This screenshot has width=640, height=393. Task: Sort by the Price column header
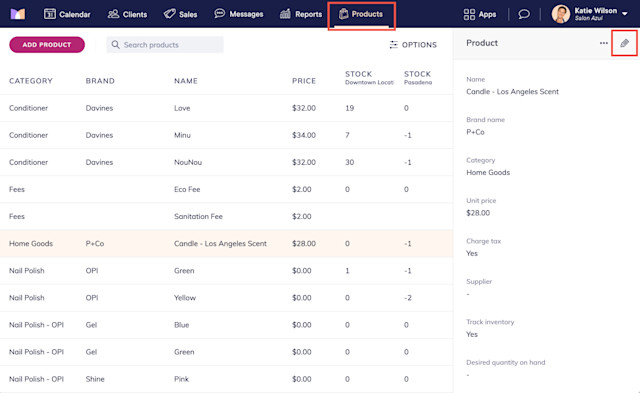[x=304, y=81]
